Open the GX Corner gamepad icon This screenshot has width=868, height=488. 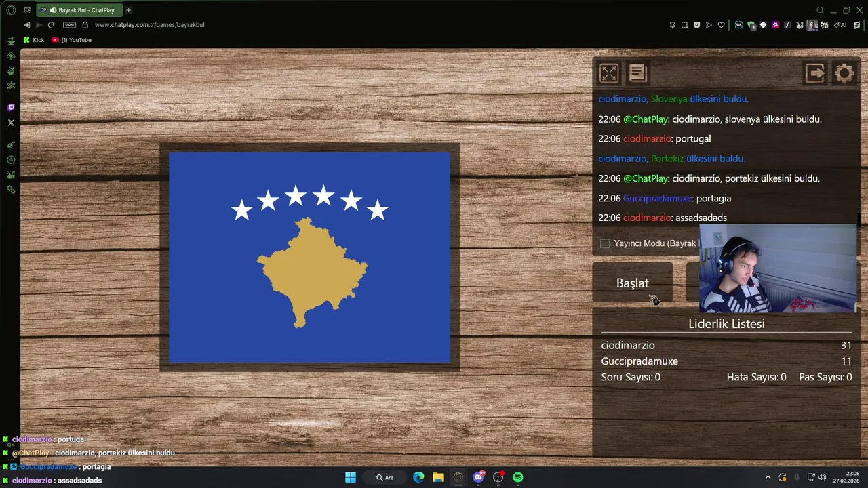pos(28,10)
